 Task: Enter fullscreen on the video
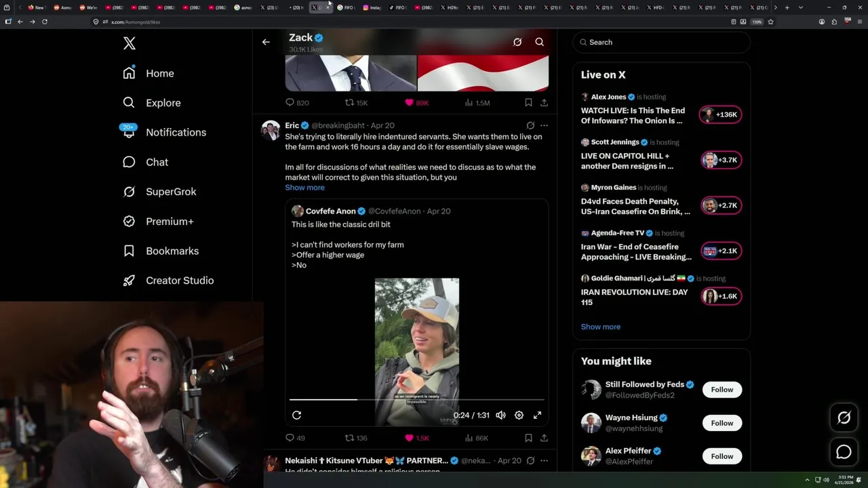coord(537,415)
